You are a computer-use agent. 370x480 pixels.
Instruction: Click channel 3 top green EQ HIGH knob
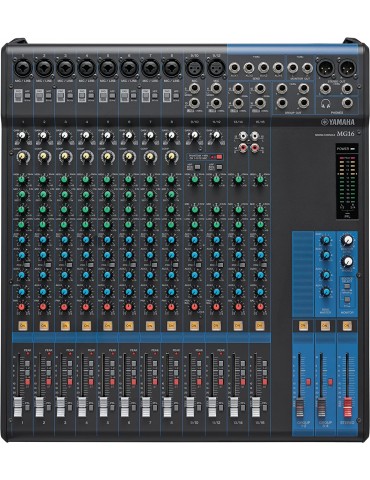64,180
